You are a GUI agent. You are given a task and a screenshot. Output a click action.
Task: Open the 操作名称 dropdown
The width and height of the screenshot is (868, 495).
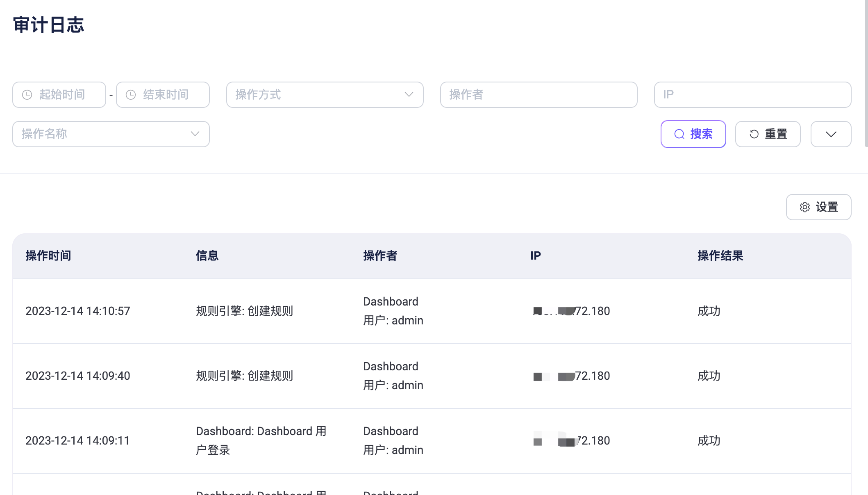(x=111, y=134)
